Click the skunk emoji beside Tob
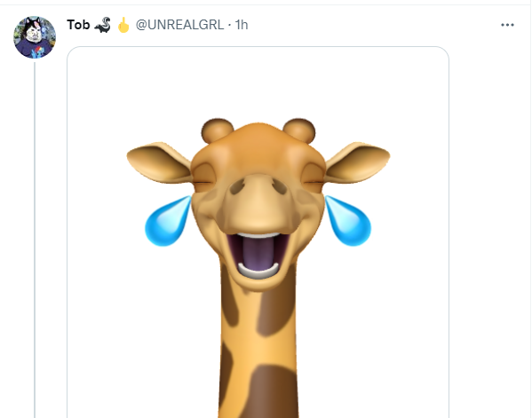This screenshot has width=532, height=418. coord(102,25)
